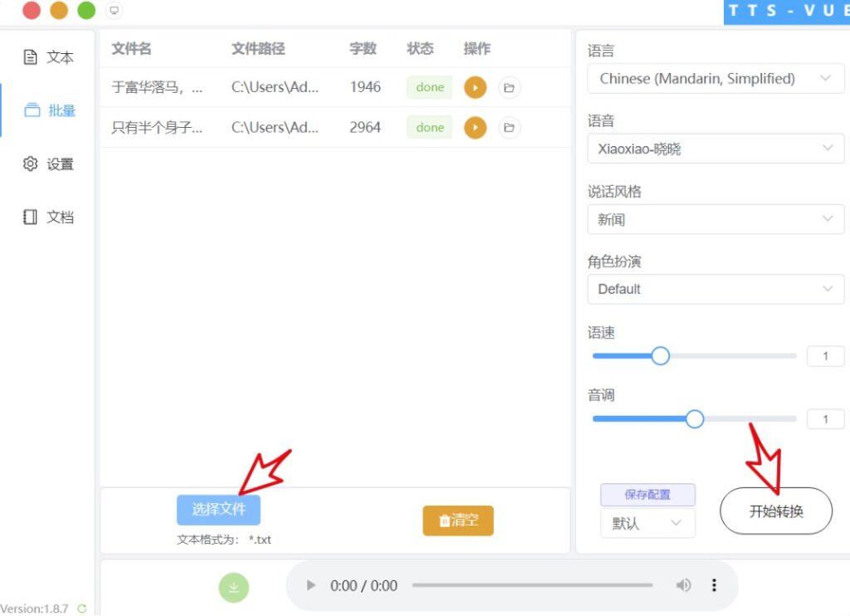
Task: Switch to the 文档 sidebar section
Action: (x=47, y=216)
